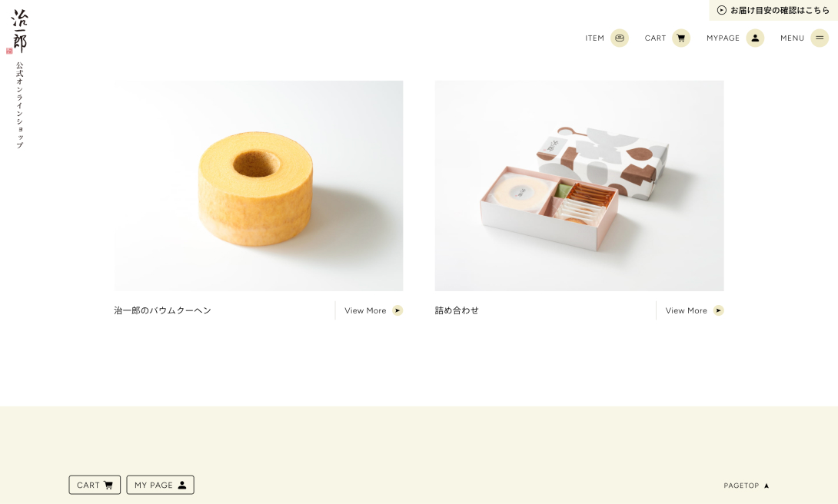Open the hamburger MENU icon

820,38
